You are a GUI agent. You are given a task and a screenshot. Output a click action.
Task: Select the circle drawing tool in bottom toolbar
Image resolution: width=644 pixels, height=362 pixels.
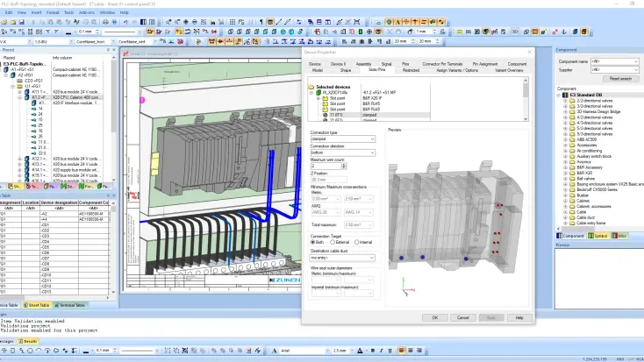coord(30,351)
